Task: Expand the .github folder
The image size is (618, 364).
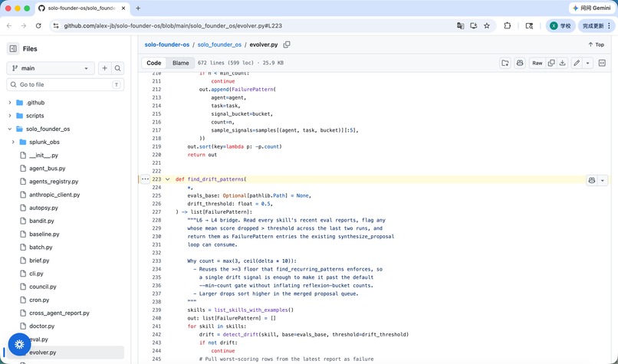Action: coord(10,103)
